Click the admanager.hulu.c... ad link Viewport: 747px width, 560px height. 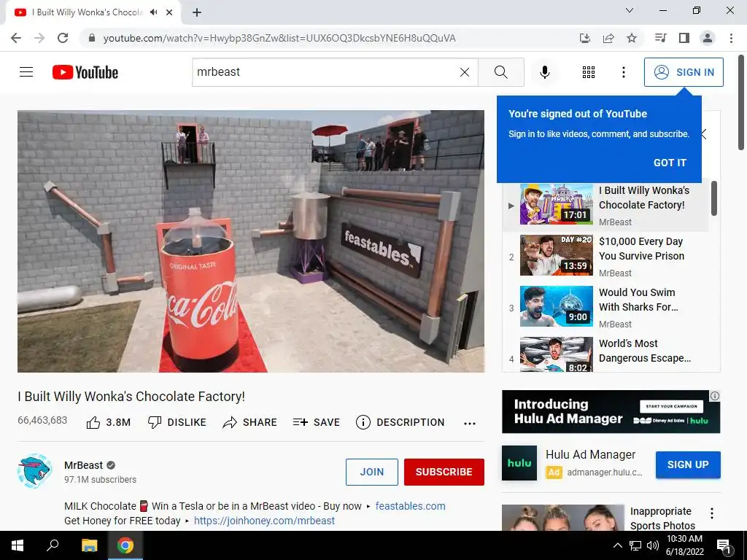[x=605, y=472]
